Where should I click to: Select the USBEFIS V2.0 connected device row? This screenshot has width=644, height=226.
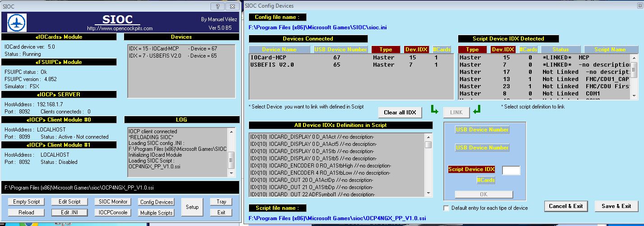343,65
